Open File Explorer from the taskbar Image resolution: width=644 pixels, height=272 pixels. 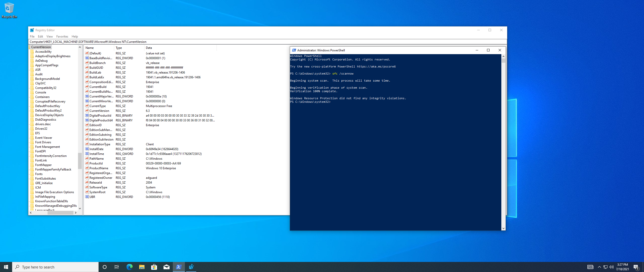(x=142, y=267)
